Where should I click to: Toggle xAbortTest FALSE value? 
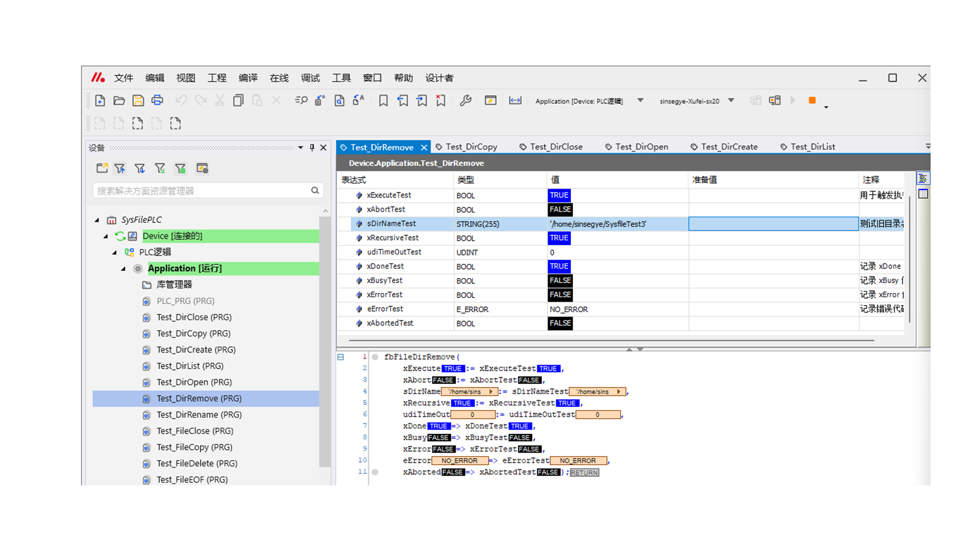(560, 210)
